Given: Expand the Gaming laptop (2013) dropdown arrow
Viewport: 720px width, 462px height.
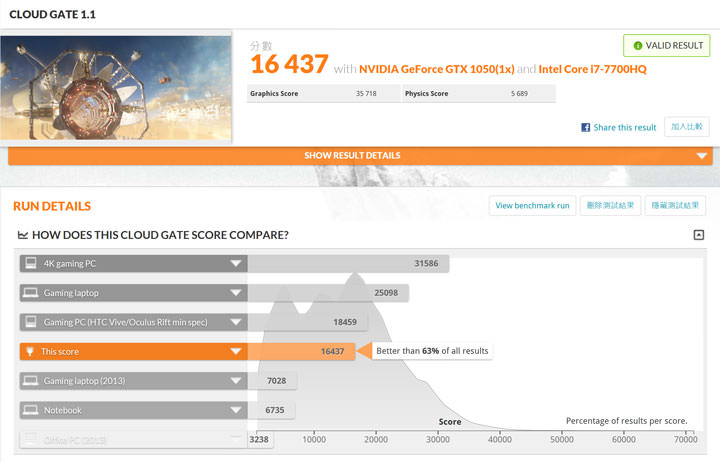Looking at the screenshot, I should point(236,381).
